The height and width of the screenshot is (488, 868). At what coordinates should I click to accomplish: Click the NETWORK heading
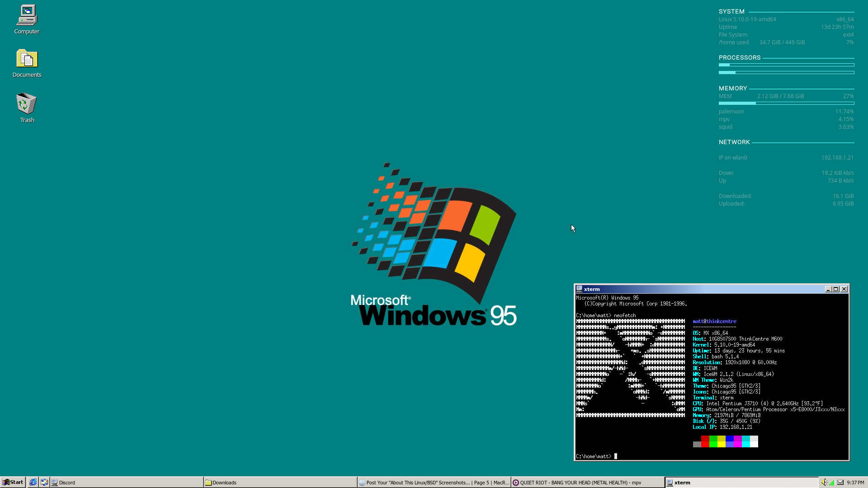(x=734, y=142)
